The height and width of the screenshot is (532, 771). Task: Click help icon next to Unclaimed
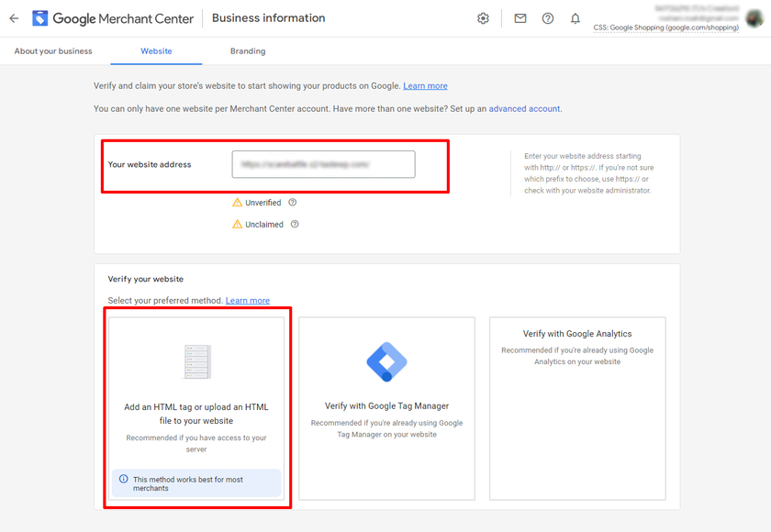pos(295,225)
